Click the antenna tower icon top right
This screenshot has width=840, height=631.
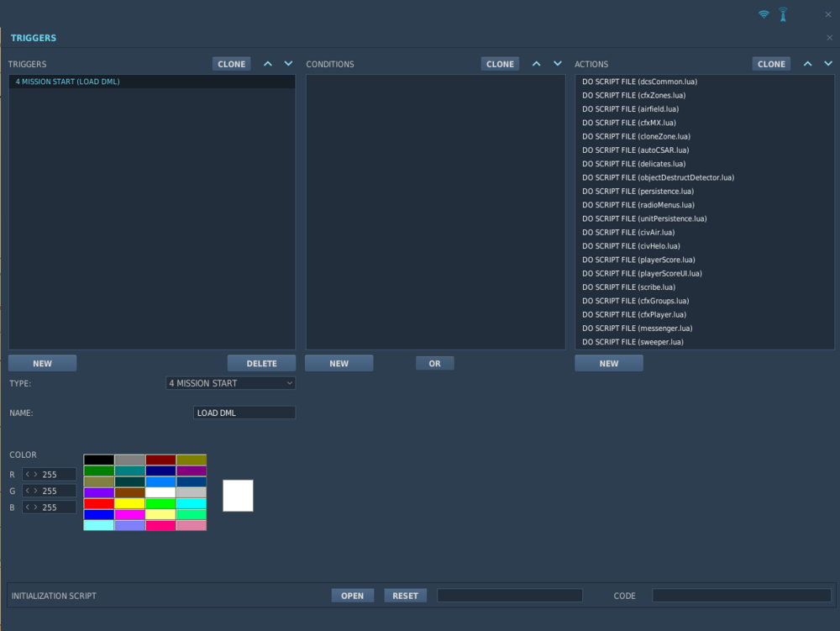click(782, 14)
